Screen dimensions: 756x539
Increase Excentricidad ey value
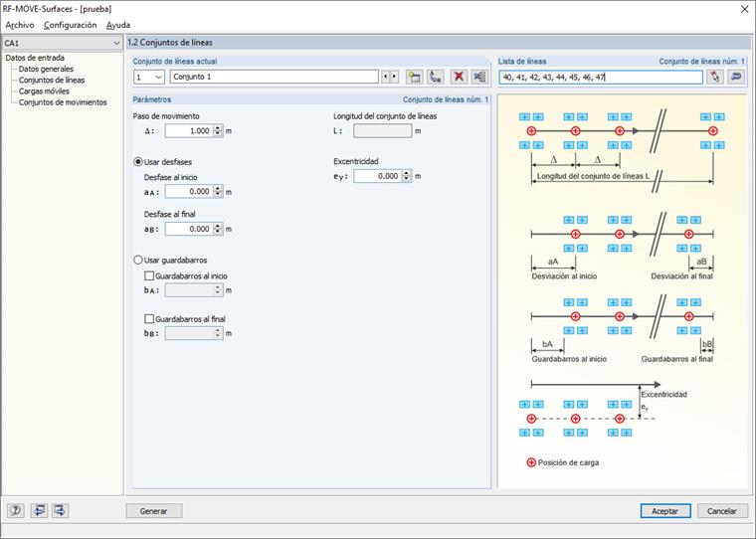pos(407,173)
